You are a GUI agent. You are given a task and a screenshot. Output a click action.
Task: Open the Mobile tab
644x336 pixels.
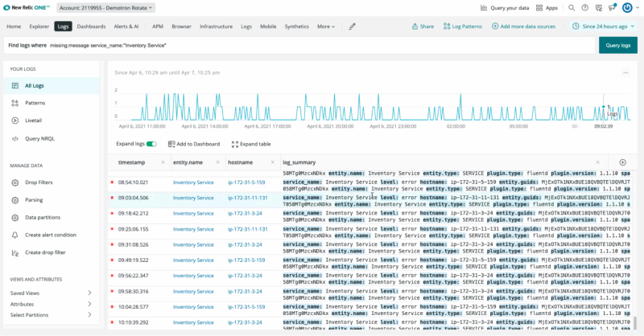point(268,27)
